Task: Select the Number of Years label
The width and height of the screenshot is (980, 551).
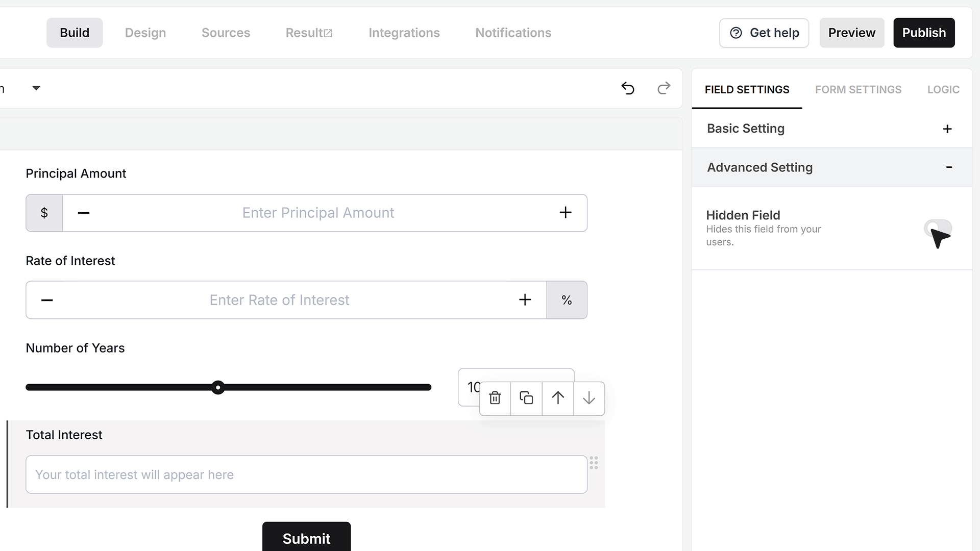Action: (x=75, y=348)
